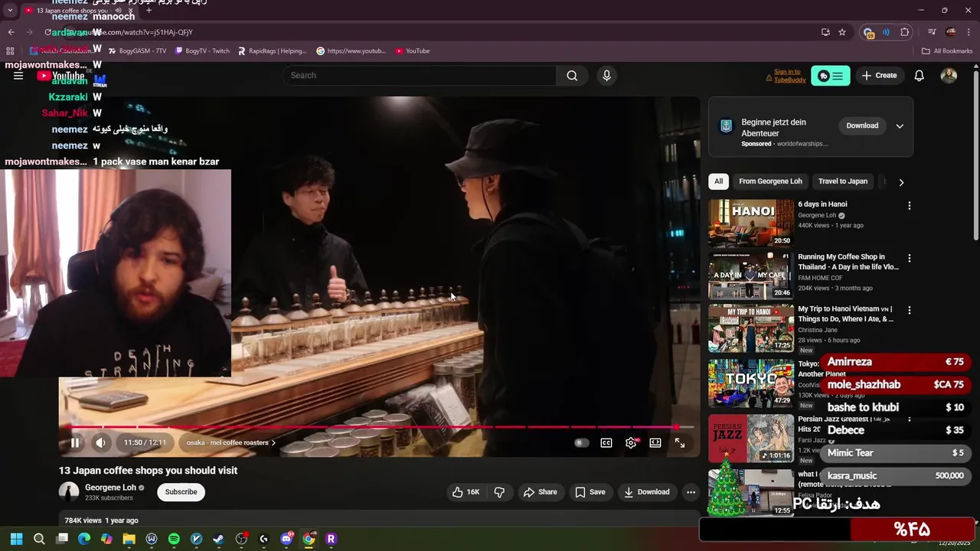
Task: Exit full view with the fullscreen icon
Action: 680,442
